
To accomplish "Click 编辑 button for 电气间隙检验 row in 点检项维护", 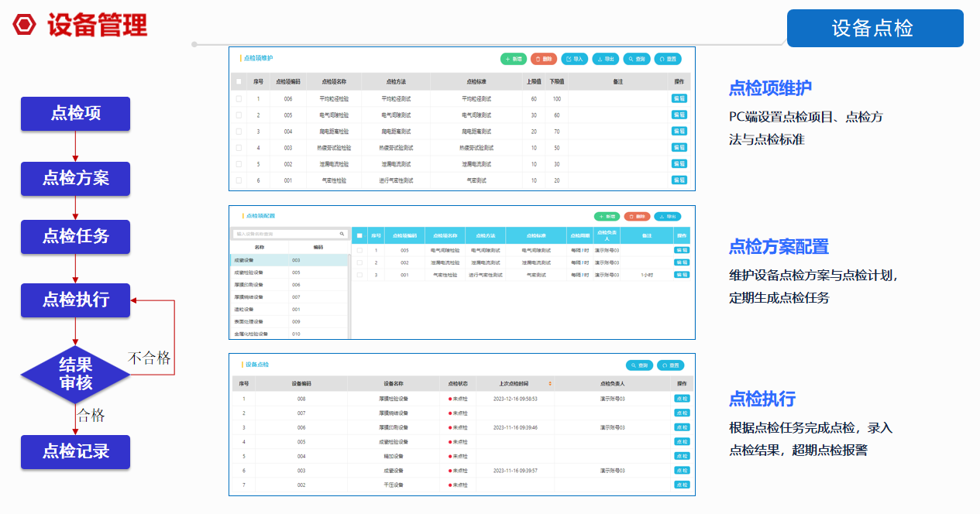I will [679, 115].
